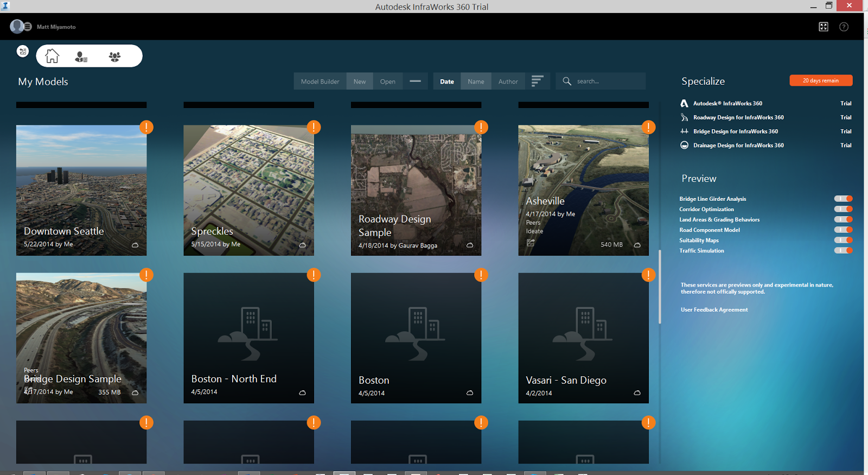Click cloud icon on Vasari - San Diego tile

pos(637,393)
